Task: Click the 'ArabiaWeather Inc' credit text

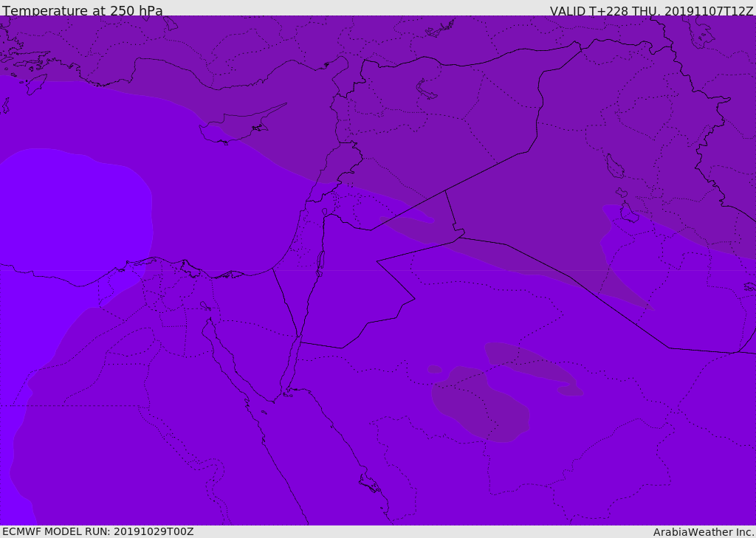Action: (x=704, y=532)
